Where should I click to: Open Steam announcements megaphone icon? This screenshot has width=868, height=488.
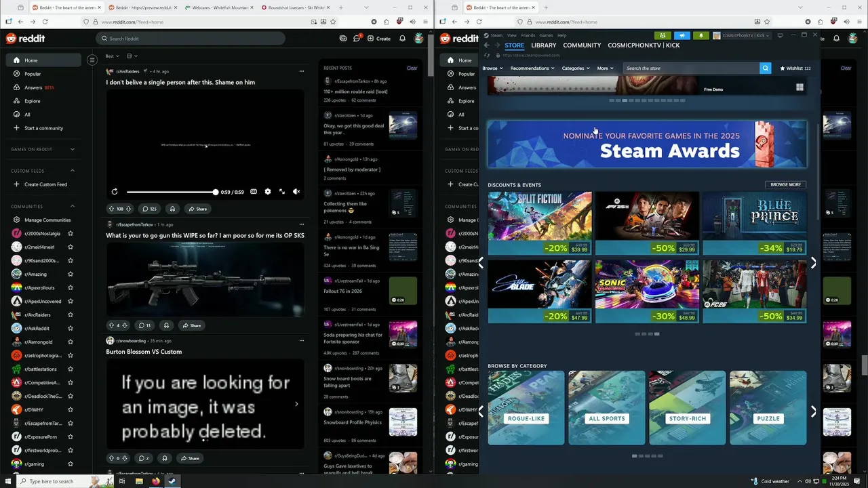(x=682, y=36)
